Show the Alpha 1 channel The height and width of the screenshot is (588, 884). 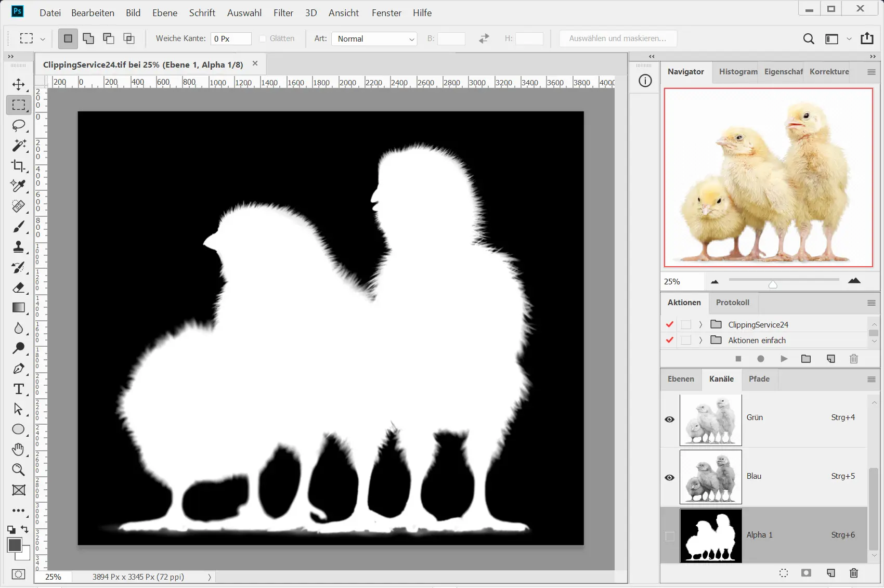click(x=670, y=535)
